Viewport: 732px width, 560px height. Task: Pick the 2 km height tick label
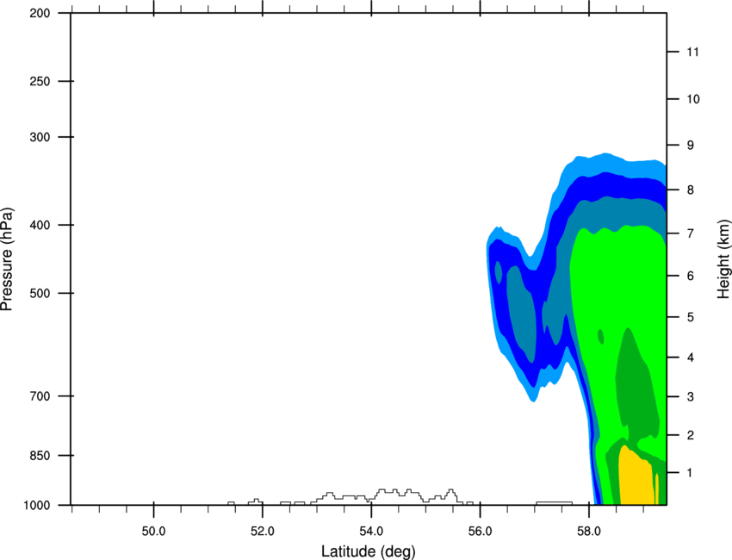(x=691, y=435)
